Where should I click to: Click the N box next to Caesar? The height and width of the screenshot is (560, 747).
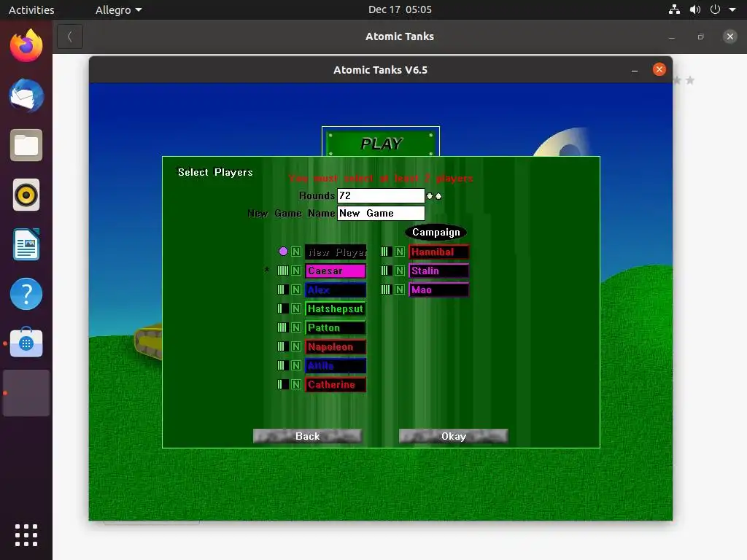[296, 271]
